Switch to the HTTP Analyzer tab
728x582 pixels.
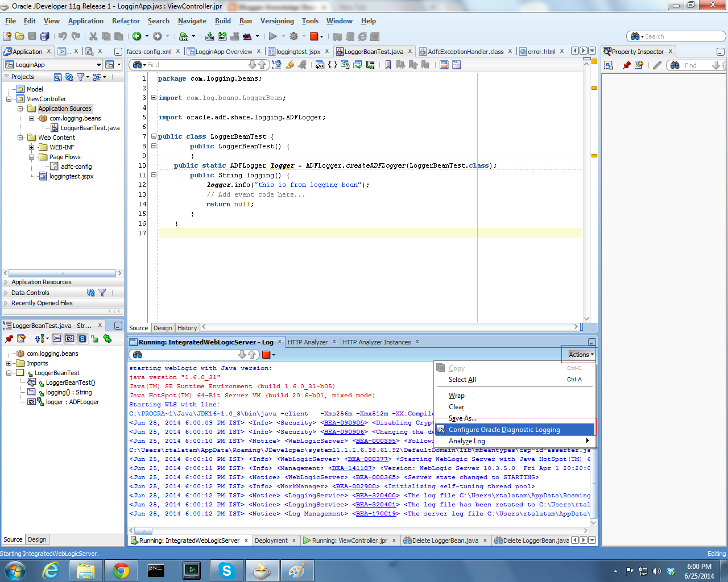tap(307, 342)
